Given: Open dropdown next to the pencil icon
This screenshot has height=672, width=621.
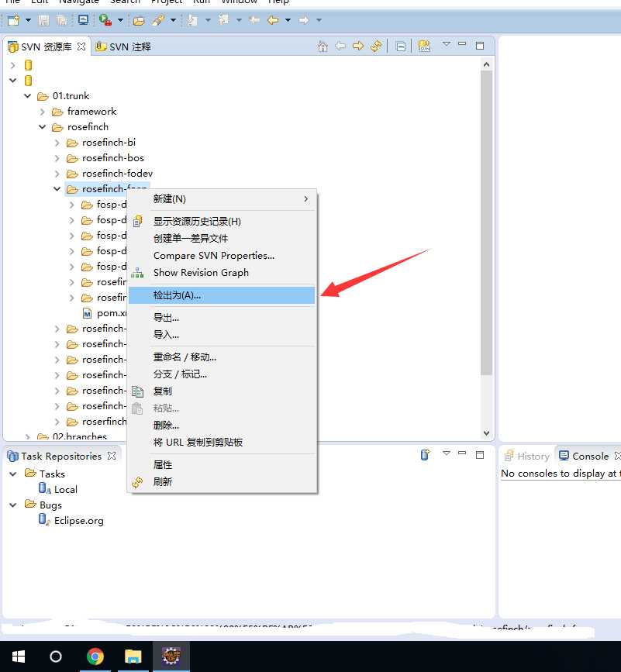Looking at the screenshot, I should 173,20.
